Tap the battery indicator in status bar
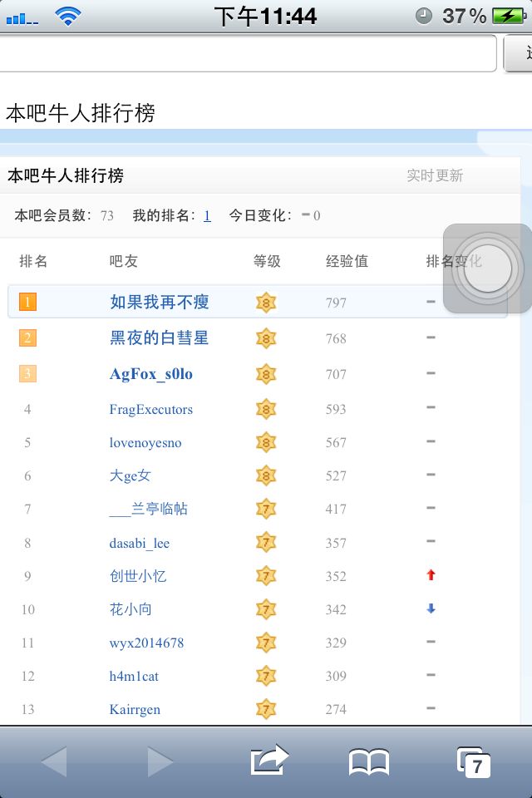 tap(507, 16)
